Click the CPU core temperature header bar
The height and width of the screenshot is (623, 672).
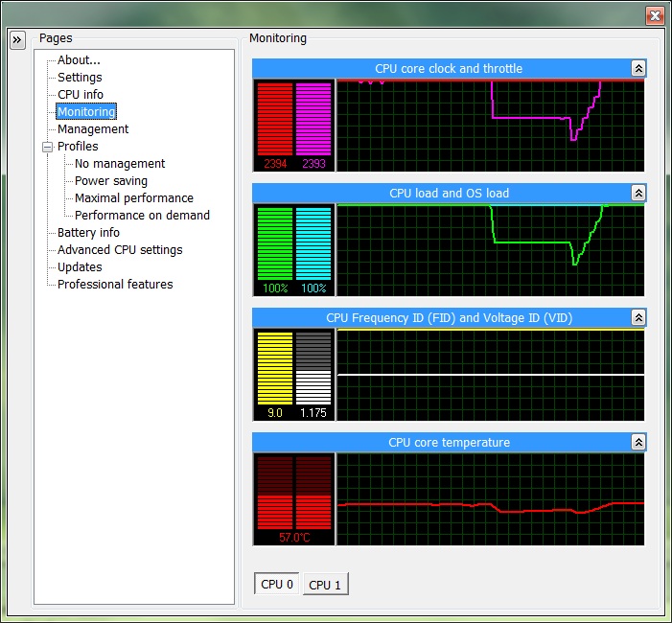pyautogui.click(x=449, y=442)
